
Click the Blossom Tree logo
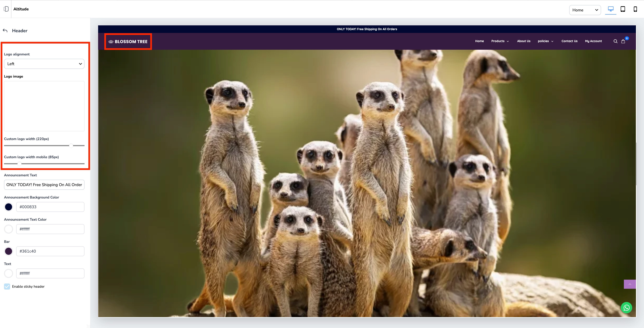click(128, 41)
